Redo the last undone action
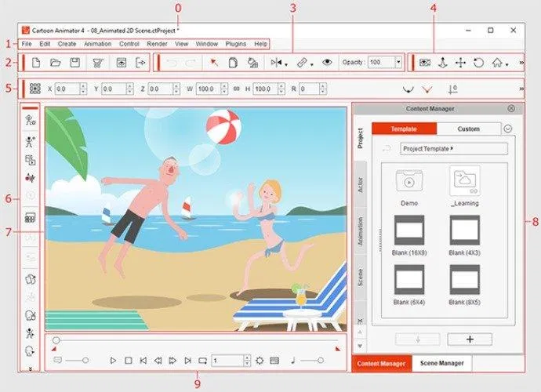Viewport: 541px width, 392px height. (191, 63)
